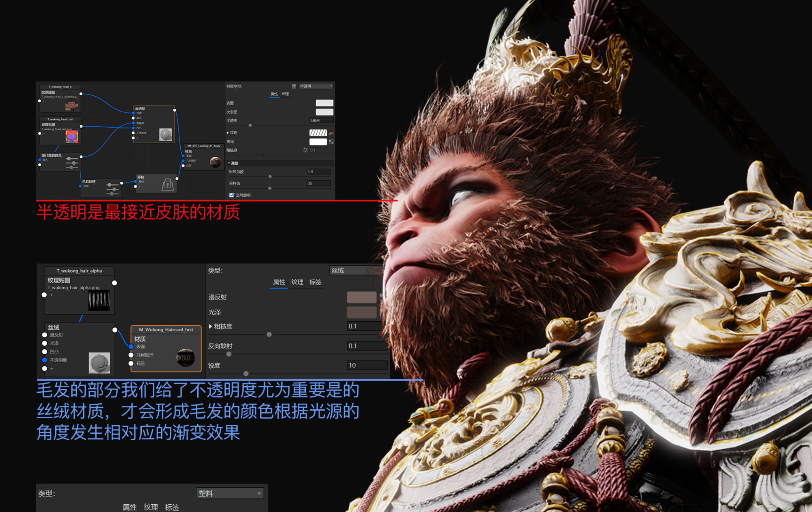This screenshot has height=512, width=812.
Task: Select the T_wukong_head_rsat node title bar
Action: 60,119
